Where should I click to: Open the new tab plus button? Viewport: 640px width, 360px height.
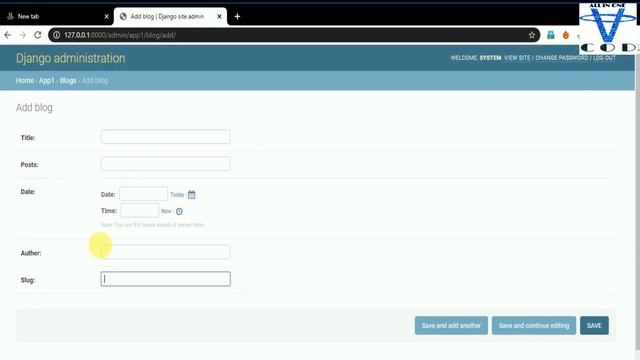click(x=237, y=17)
